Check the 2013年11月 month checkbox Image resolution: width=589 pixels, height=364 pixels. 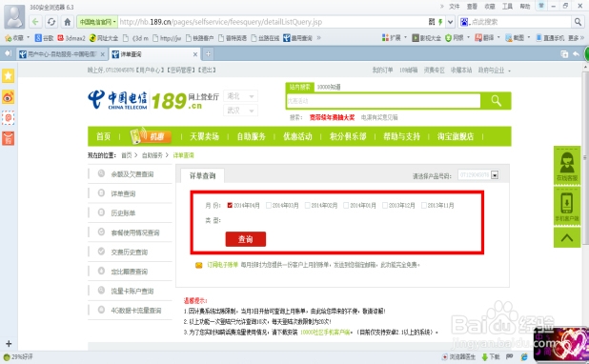[x=424, y=205]
